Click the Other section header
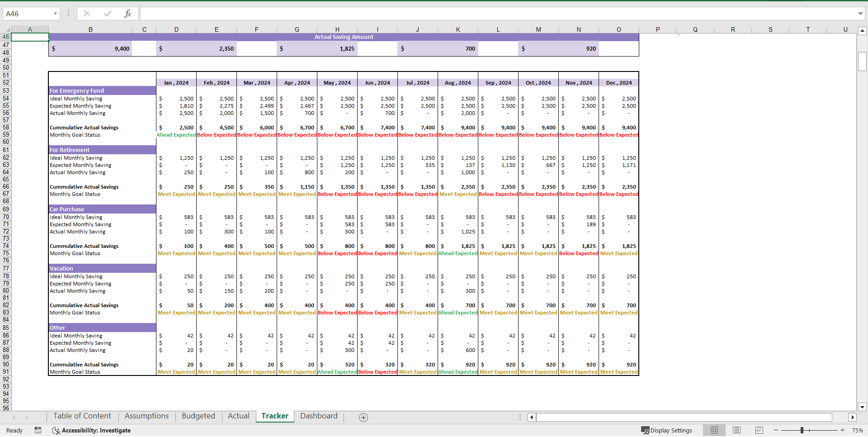The image size is (868, 437). pos(102,328)
